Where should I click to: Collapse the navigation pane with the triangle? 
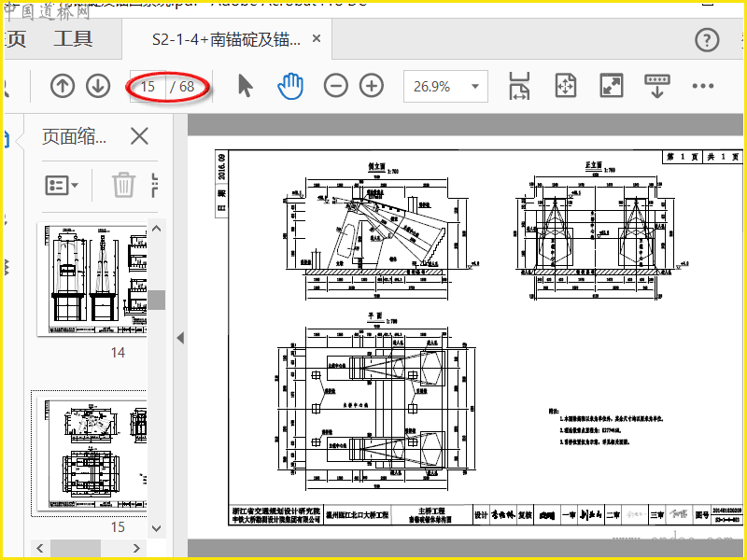point(180,338)
